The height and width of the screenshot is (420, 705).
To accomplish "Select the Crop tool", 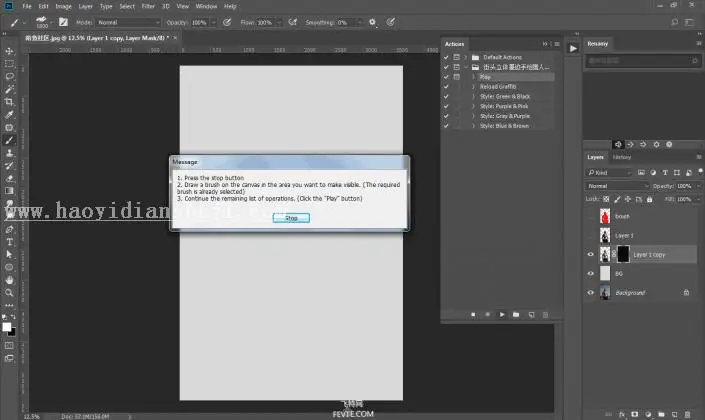I will pyautogui.click(x=9, y=102).
